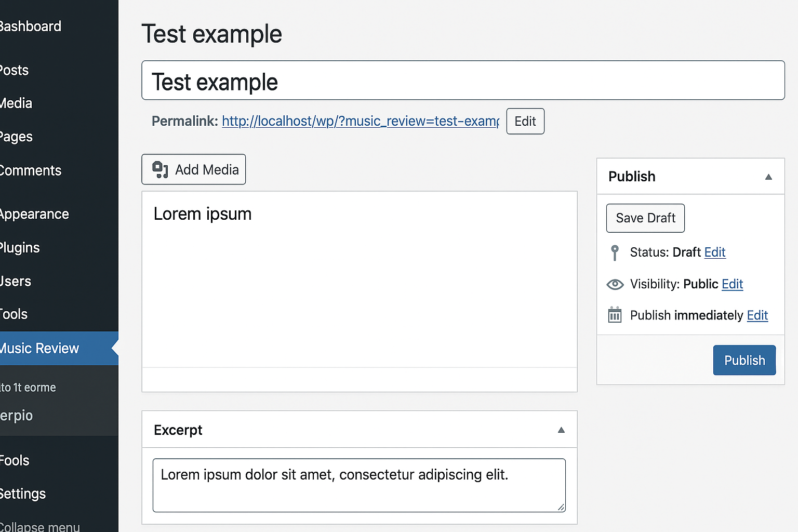Viewport: 798px width, 532px height.
Task: Open the permalink URL
Action: (x=360, y=121)
